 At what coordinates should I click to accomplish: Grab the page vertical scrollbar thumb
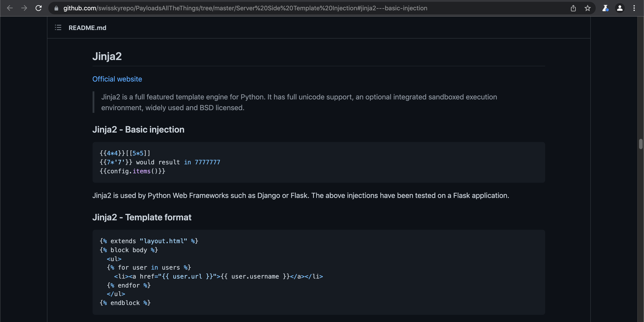click(x=640, y=144)
